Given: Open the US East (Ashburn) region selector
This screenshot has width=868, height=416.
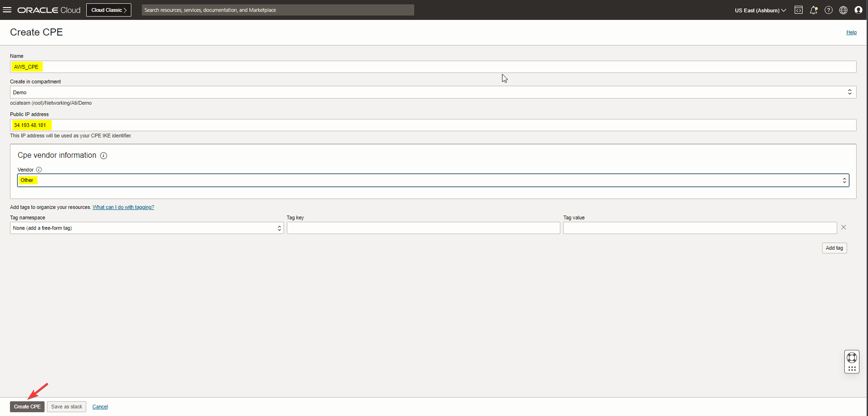Looking at the screenshot, I should pyautogui.click(x=760, y=10).
